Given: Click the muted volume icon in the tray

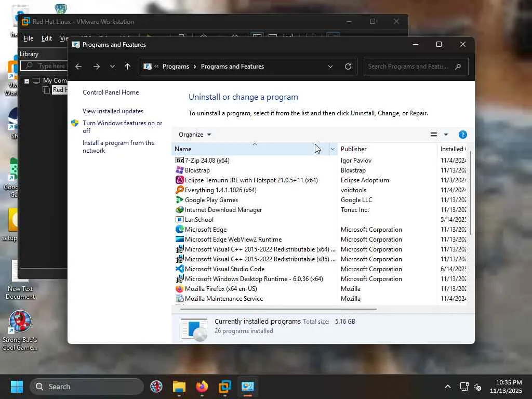Looking at the screenshot, I should coord(477,387).
